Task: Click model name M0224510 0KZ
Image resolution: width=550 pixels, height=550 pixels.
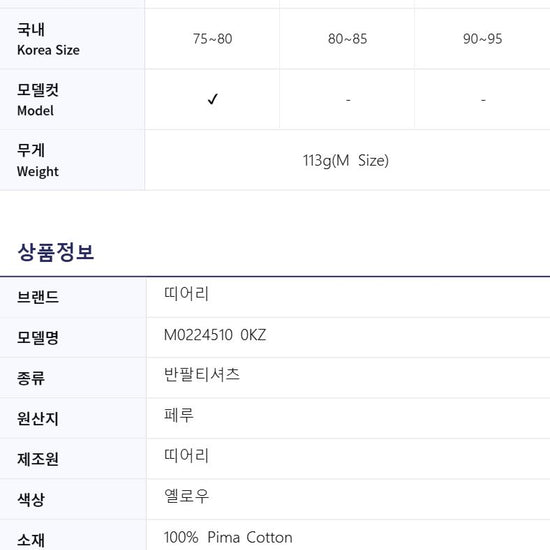Action: [215, 335]
